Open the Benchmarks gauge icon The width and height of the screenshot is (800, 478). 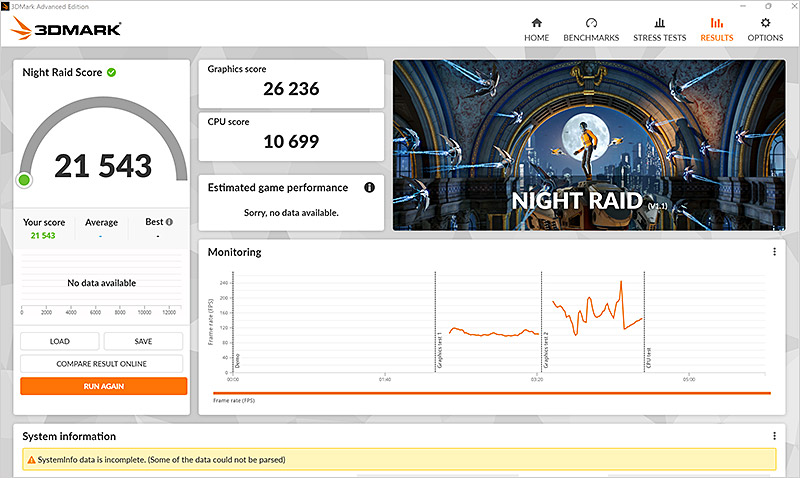click(x=591, y=23)
